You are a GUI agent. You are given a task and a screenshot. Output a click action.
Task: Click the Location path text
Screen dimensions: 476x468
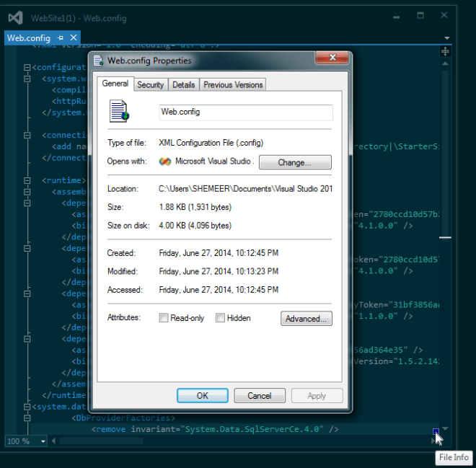coord(245,189)
